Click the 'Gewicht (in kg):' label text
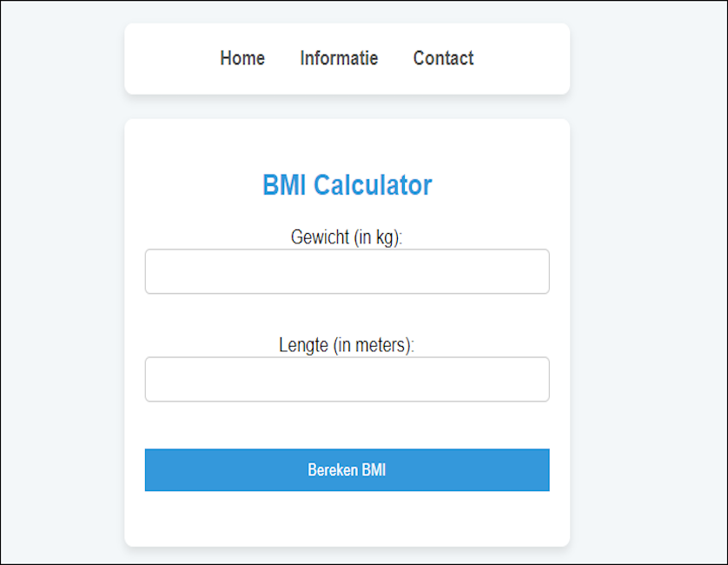 (347, 237)
